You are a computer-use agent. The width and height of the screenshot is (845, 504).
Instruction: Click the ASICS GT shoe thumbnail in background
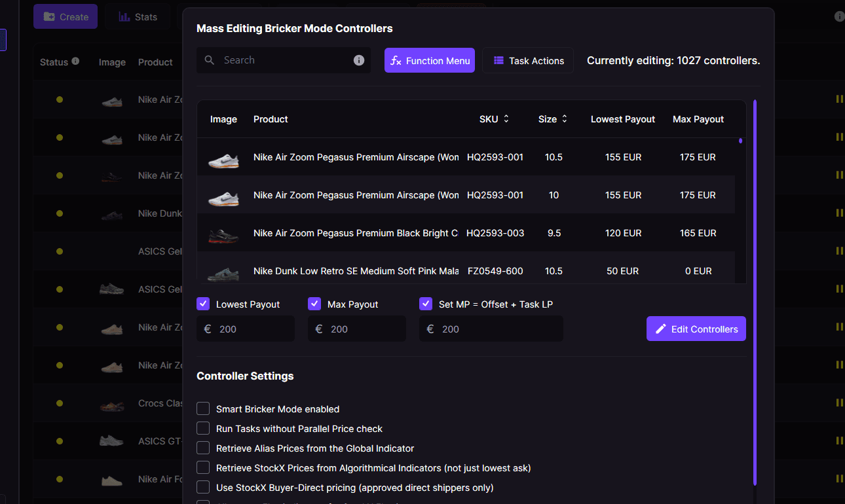[x=111, y=441]
